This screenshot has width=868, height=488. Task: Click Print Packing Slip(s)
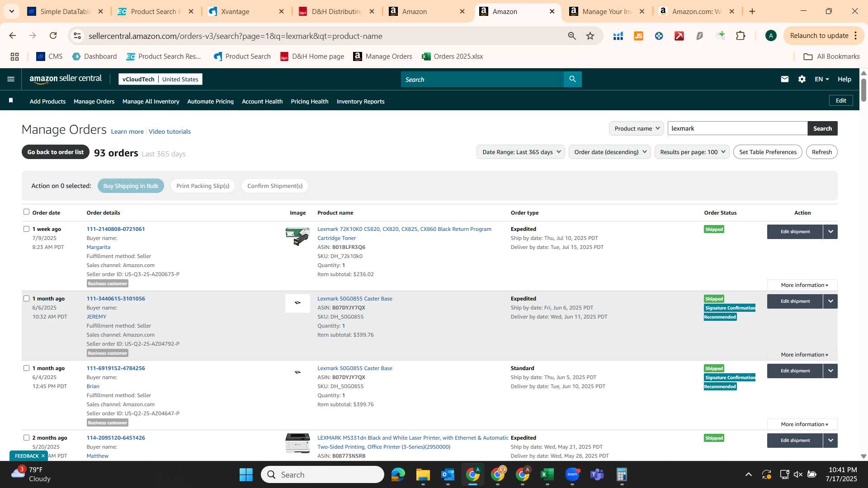coord(203,186)
